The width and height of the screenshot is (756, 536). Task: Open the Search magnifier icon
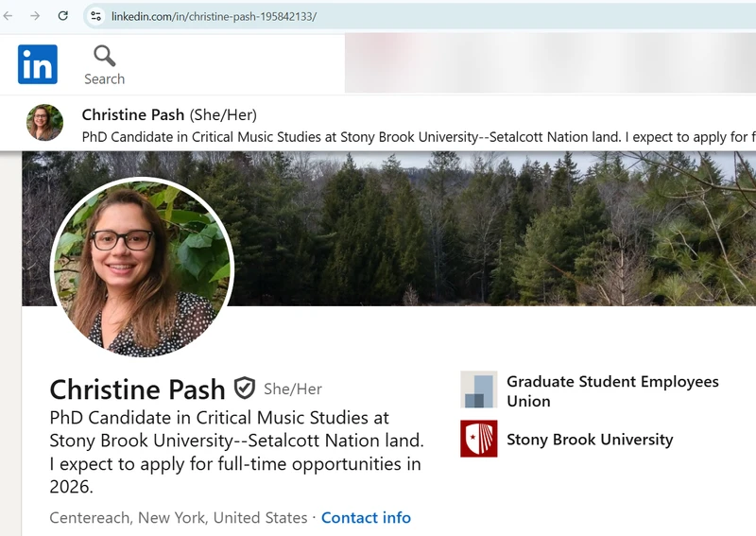(x=104, y=56)
